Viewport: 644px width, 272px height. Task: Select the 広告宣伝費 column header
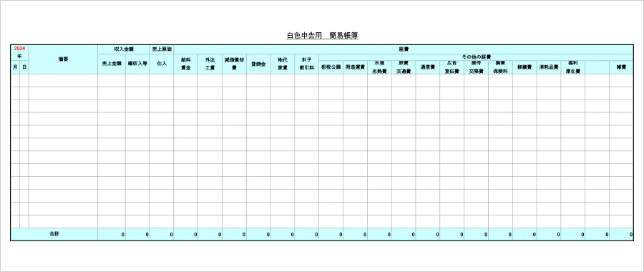click(x=452, y=67)
